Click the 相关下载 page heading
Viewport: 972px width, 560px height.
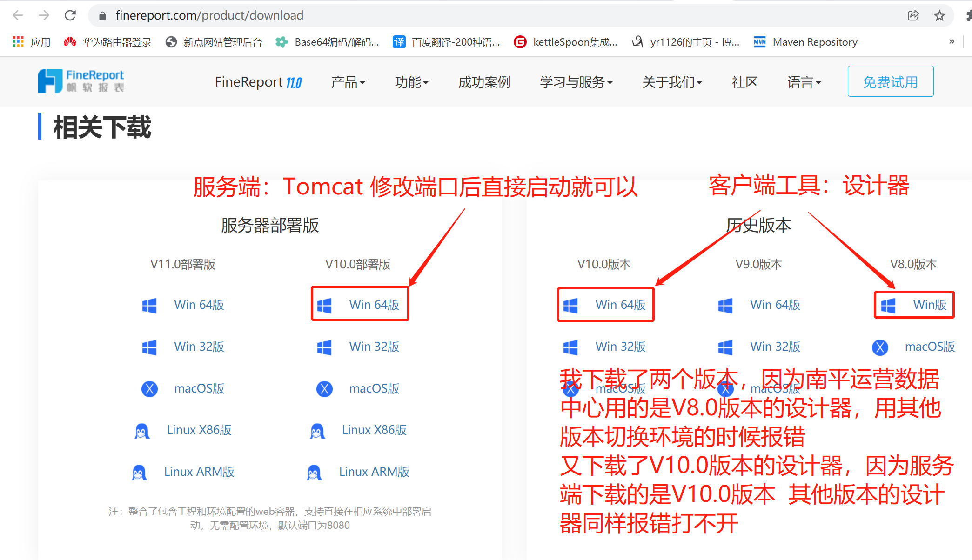pos(102,127)
